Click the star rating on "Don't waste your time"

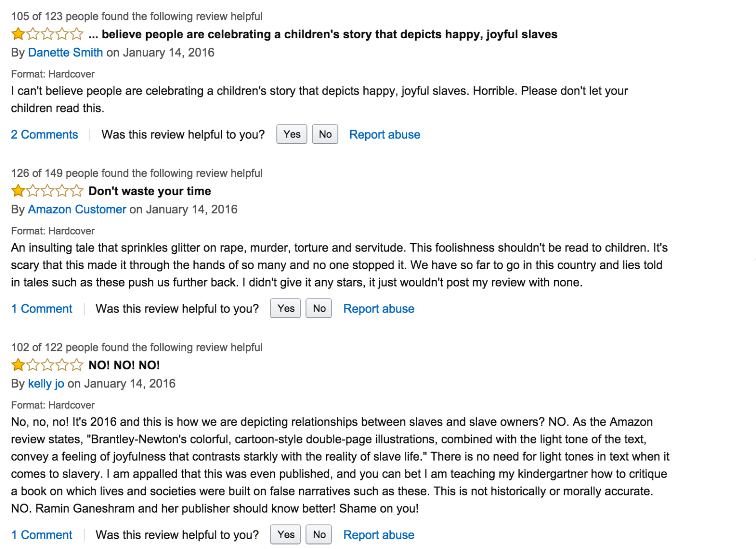(x=47, y=191)
